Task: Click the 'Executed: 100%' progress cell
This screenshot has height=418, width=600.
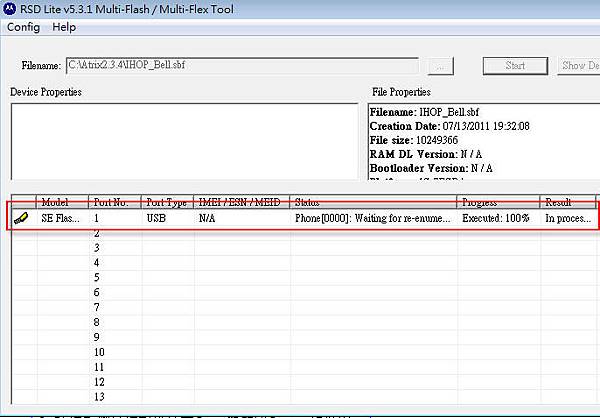Action: coord(496,219)
